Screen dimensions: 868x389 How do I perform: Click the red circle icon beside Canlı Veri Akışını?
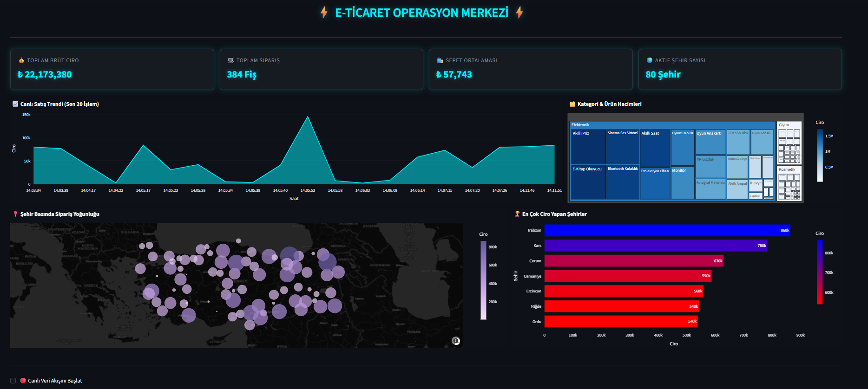[23, 381]
